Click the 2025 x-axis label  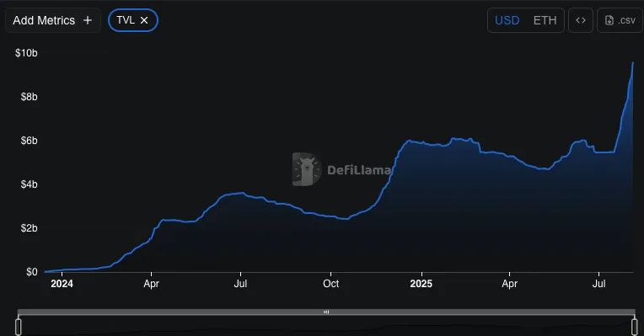[x=421, y=284]
